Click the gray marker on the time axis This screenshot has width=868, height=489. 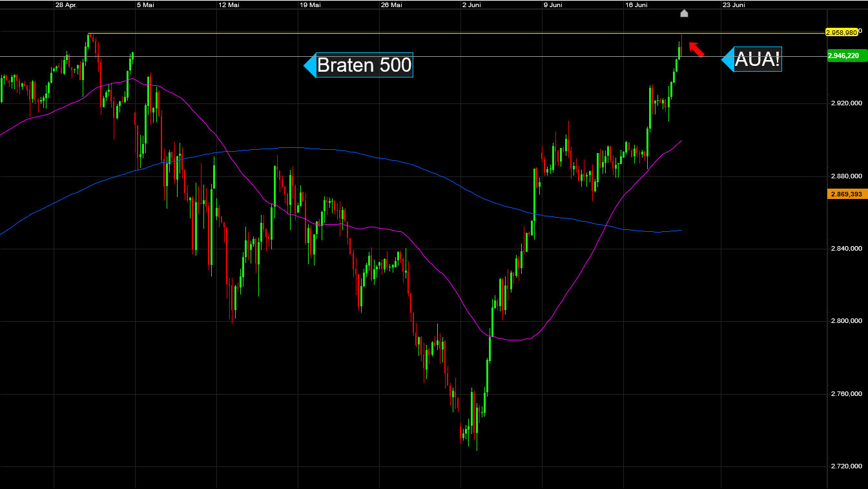coord(685,14)
